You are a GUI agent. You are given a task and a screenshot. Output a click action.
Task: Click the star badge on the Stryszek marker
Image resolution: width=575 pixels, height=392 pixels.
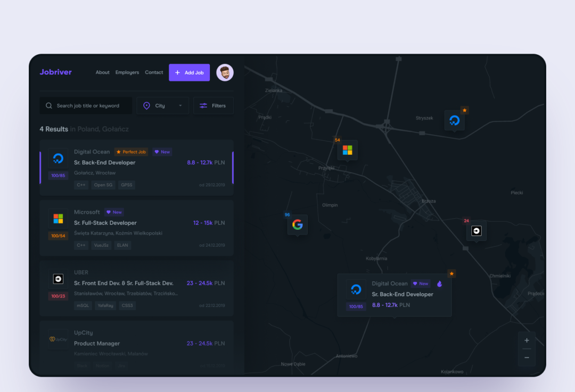click(x=465, y=110)
